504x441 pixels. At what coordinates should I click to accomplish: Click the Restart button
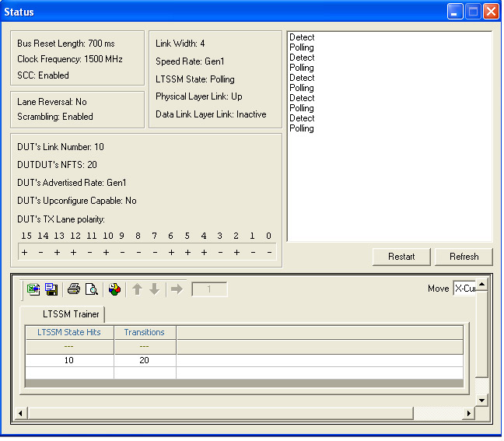(401, 257)
